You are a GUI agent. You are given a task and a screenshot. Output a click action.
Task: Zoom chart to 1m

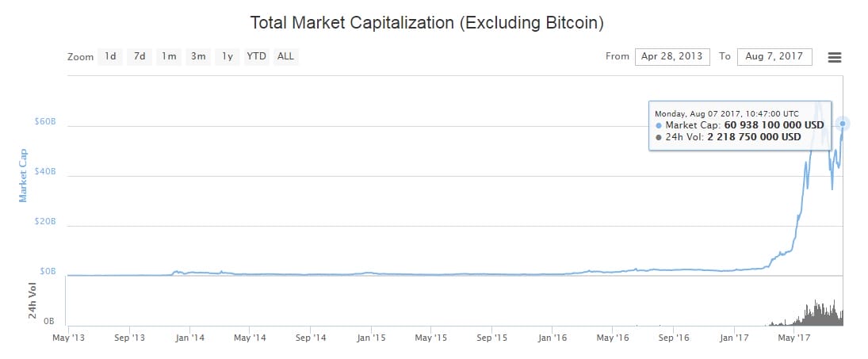(169, 56)
